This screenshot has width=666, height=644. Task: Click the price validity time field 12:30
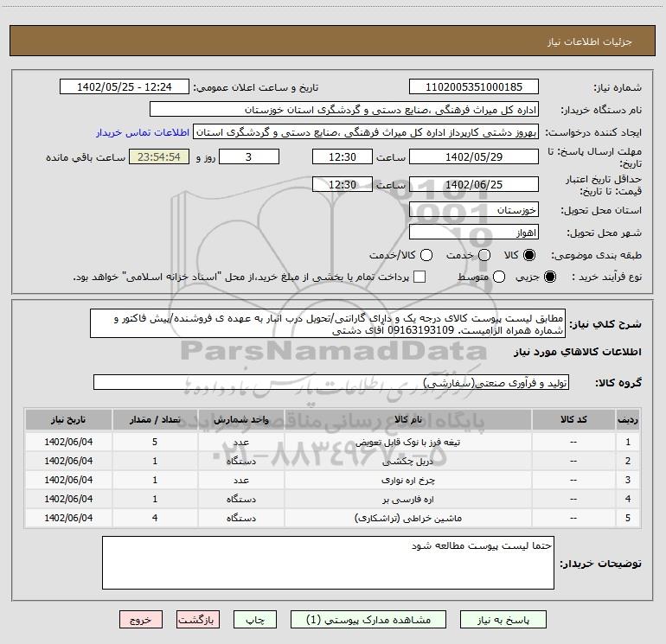coord(343,184)
